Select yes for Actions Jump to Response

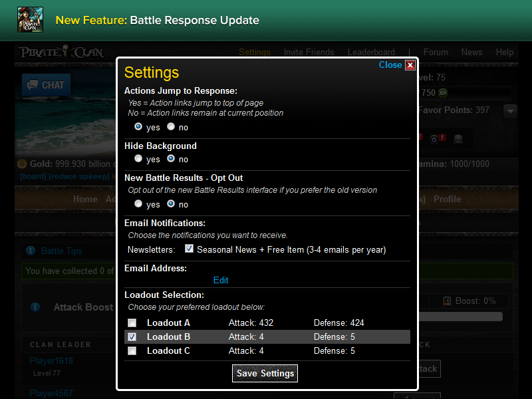pyautogui.click(x=138, y=126)
